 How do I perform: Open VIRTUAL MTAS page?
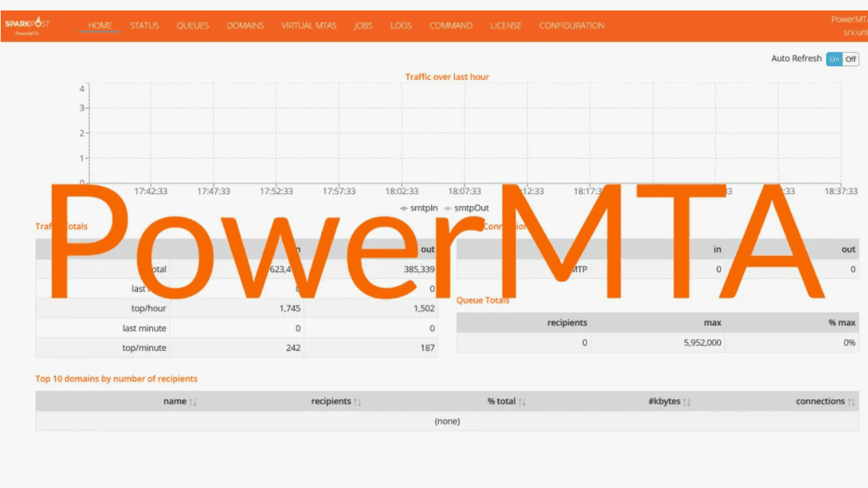pyautogui.click(x=309, y=26)
